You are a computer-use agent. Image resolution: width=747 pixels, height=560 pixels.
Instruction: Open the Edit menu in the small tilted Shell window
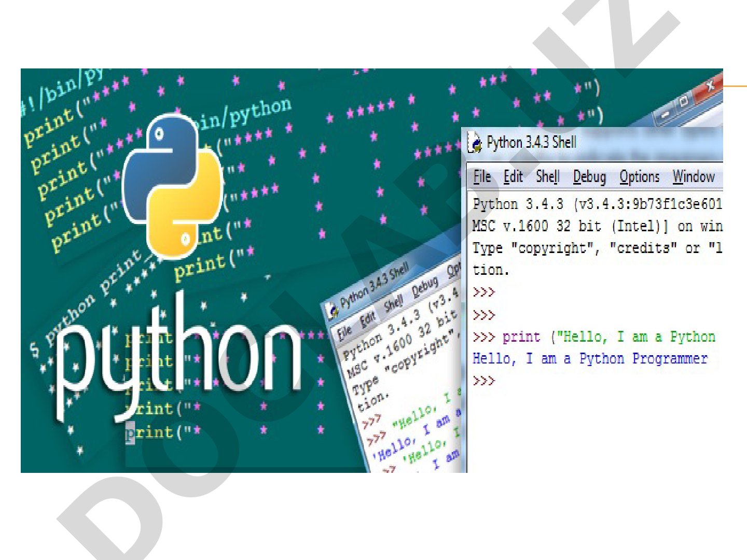click(368, 319)
